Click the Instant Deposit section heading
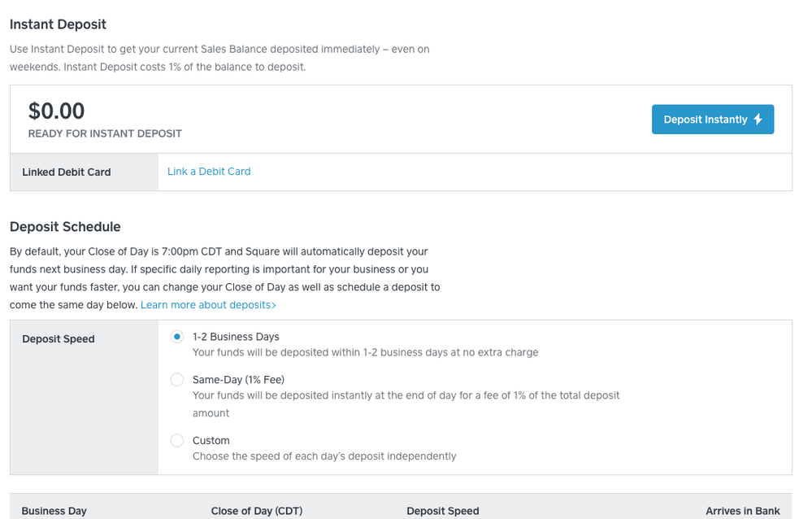 pyautogui.click(x=58, y=24)
